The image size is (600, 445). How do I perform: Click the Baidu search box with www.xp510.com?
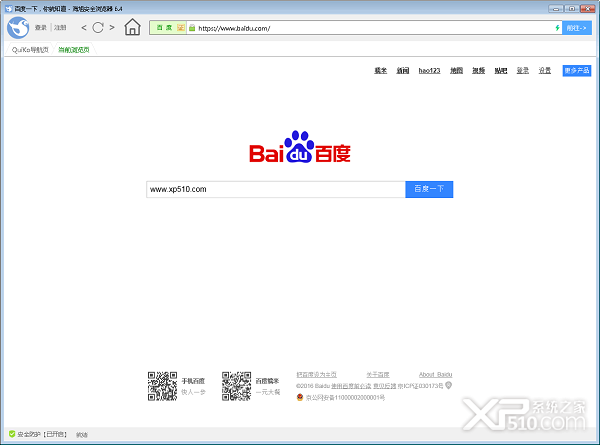(276, 189)
